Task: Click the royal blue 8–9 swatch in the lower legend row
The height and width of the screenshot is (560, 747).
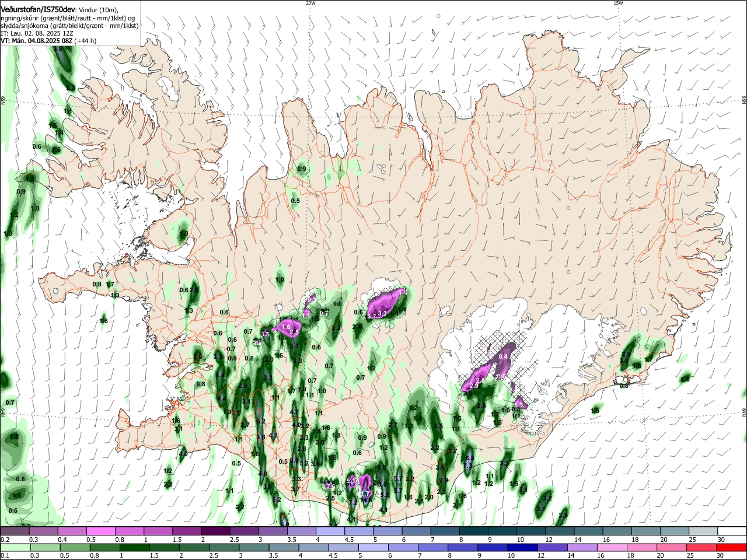Action: 462,548
